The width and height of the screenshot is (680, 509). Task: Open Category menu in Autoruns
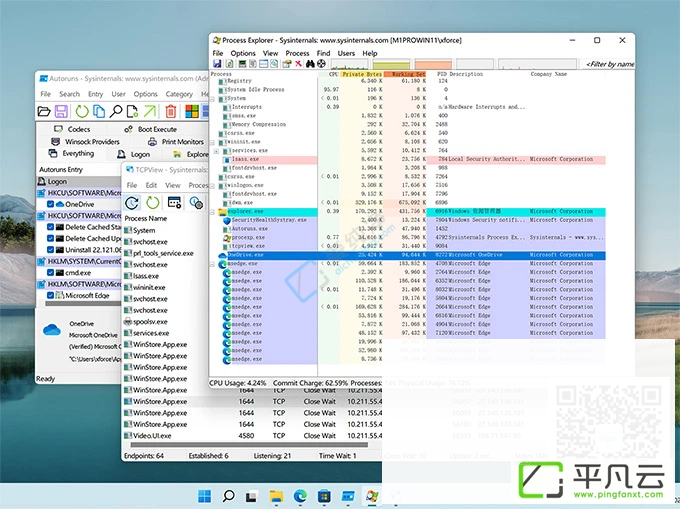pos(179,94)
